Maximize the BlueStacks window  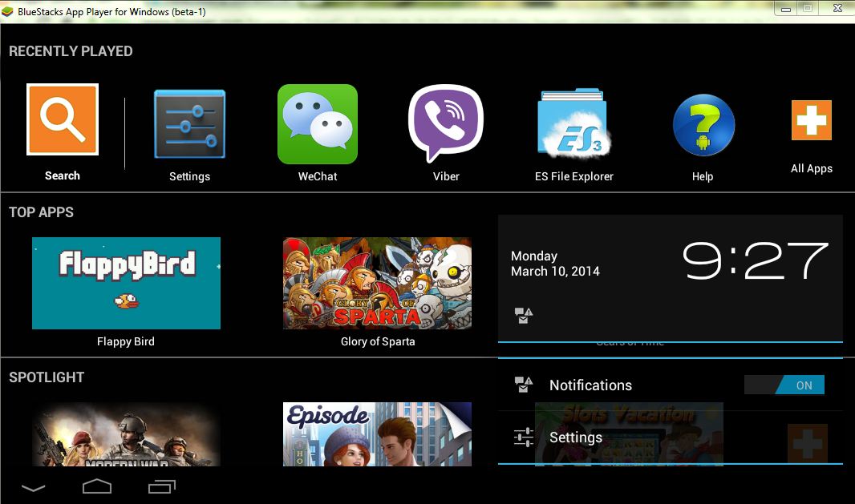point(808,8)
